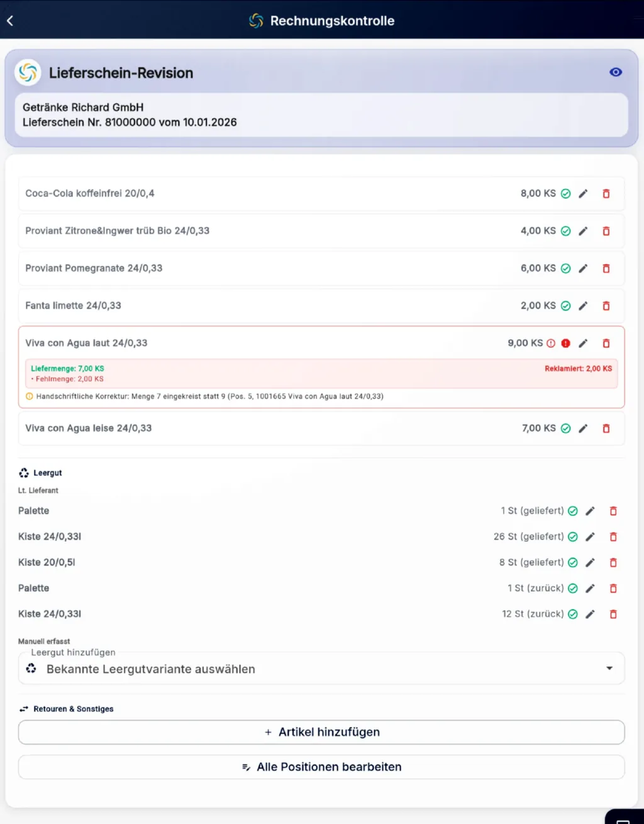Delete the Viva con Agua leise position
This screenshot has width=644, height=824.
pyautogui.click(x=606, y=428)
